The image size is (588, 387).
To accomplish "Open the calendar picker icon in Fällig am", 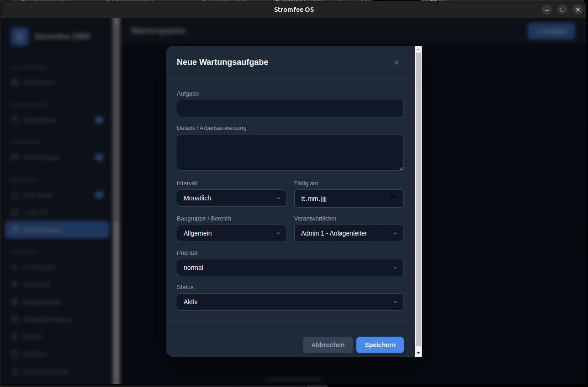I will 393,199.
